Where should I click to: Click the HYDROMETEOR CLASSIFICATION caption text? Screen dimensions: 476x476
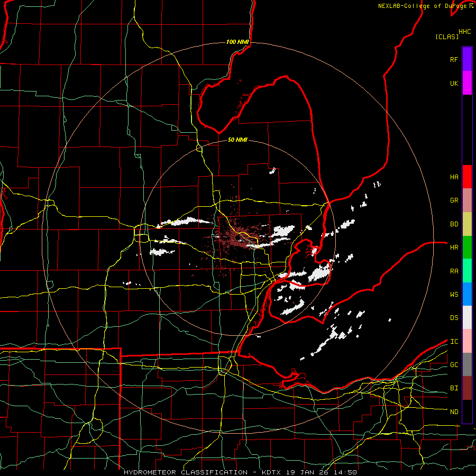point(186,472)
